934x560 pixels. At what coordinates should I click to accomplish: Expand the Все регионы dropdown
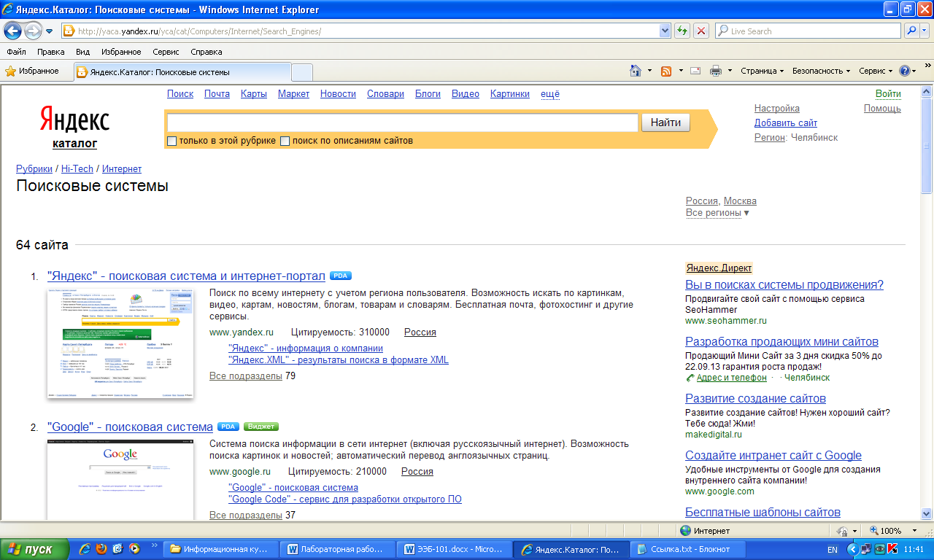click(717, 213)
